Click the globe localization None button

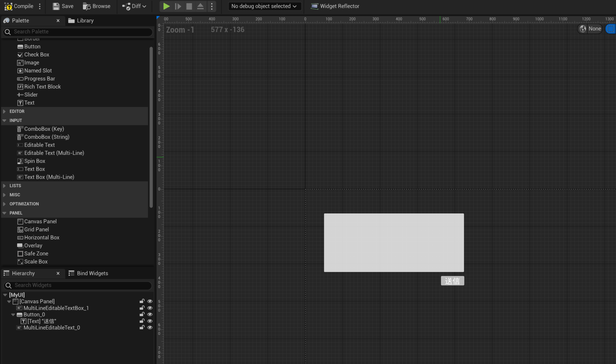pos(590,29)
